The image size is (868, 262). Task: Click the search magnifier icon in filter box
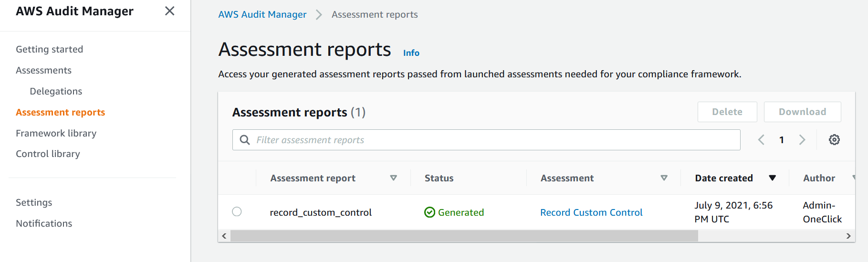tap(245, 140)
